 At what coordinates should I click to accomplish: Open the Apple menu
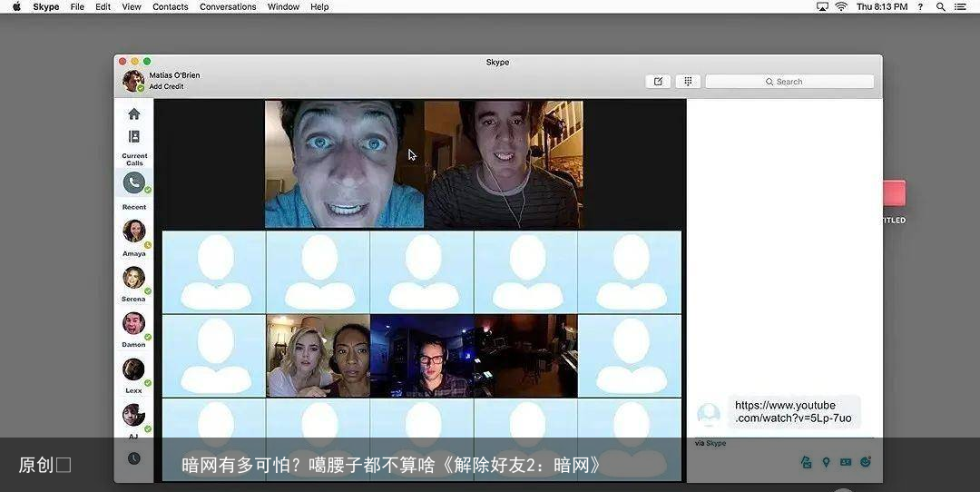pos(17,7)
